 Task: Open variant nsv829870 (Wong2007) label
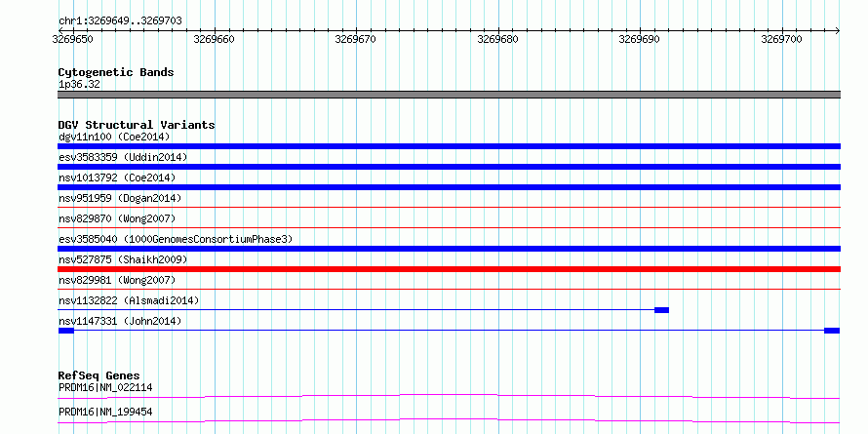tap(117, 218)
